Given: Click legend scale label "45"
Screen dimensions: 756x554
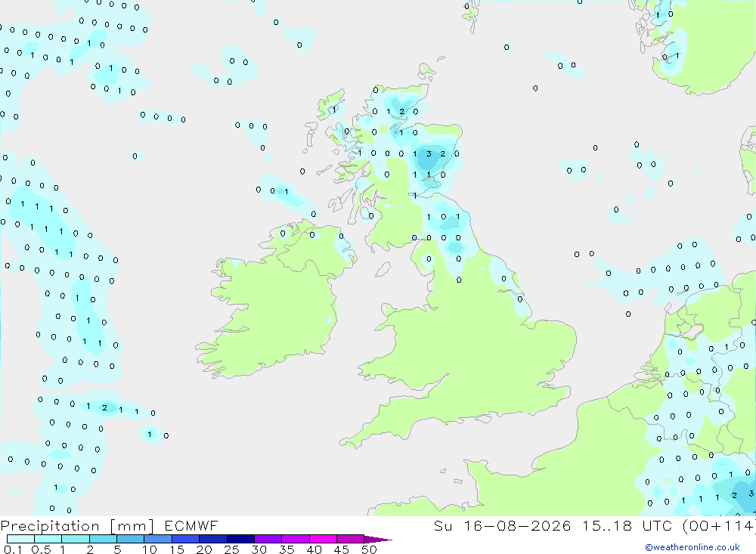Looking at the screenshot, I should 342,549.
